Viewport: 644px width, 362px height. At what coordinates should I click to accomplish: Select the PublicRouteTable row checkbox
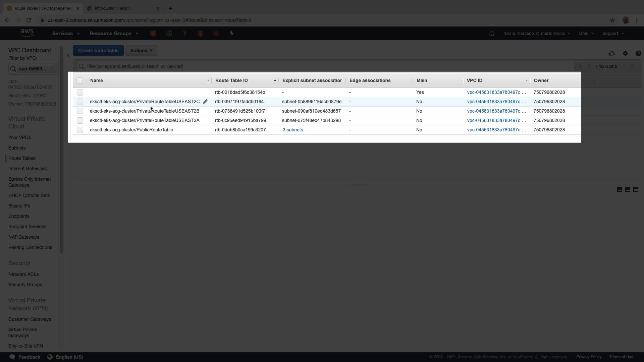tap(80, 130)
